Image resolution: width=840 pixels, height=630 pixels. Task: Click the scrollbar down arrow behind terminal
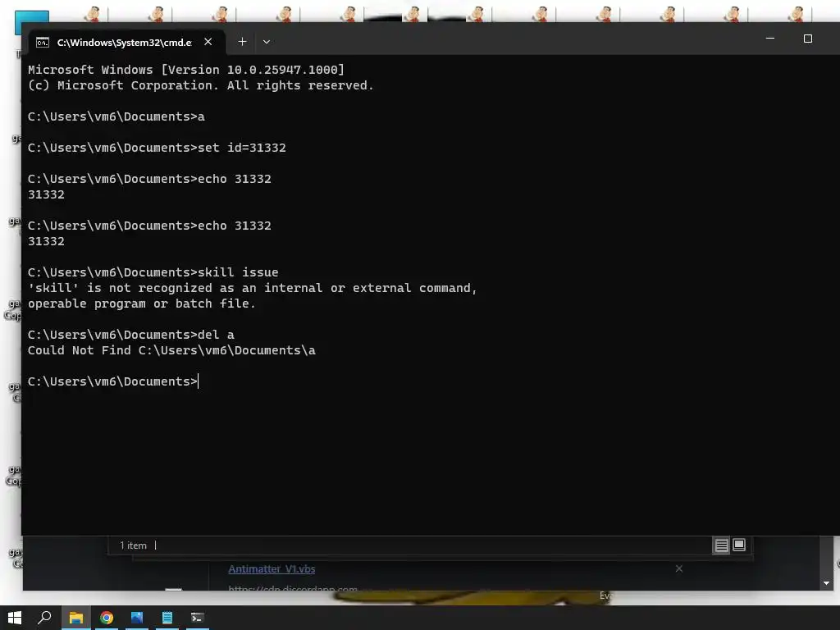coord(827,583)
